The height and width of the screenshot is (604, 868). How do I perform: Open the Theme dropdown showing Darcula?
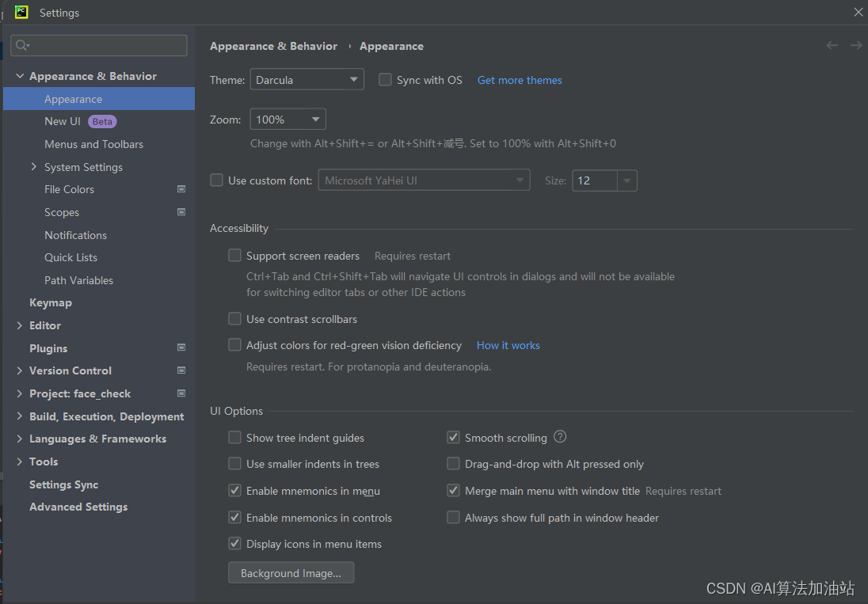coord(306,80)
